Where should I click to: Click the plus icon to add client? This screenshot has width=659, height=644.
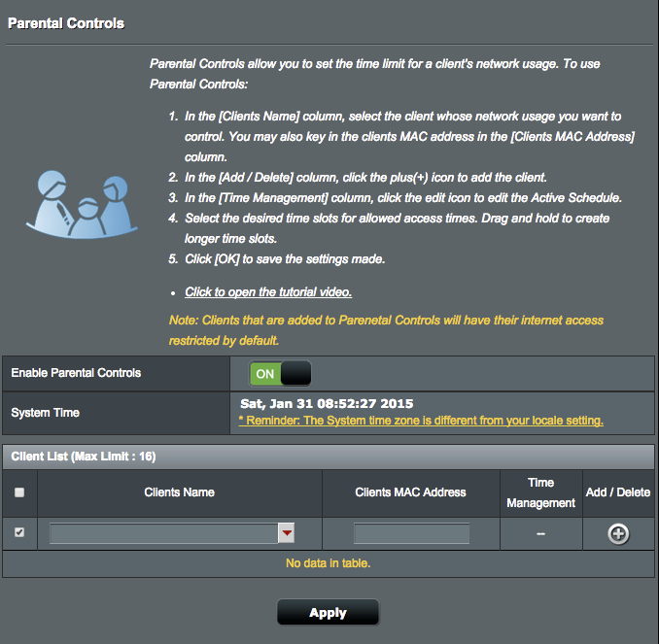pyautogui.click(x=618, y=534)
